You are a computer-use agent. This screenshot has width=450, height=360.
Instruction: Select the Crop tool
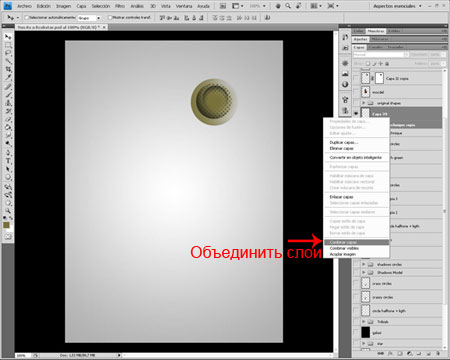click(x=8, y=69)
